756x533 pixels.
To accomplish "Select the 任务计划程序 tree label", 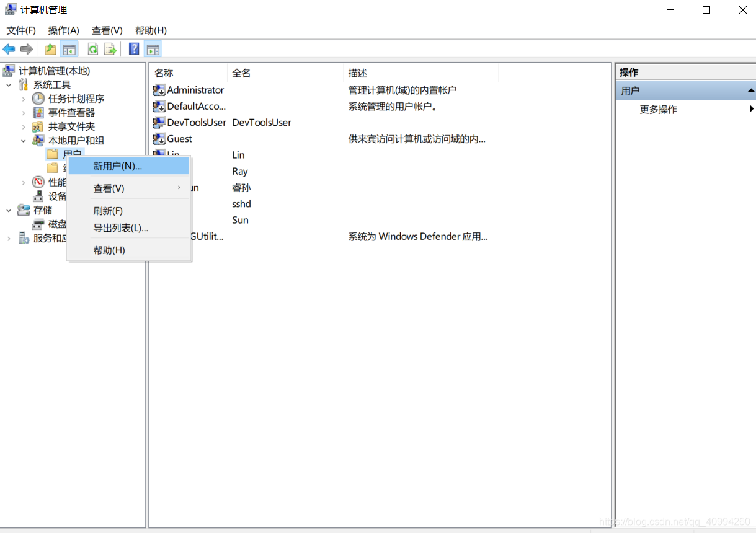I will pyautogui.click(x=76, y=99).
